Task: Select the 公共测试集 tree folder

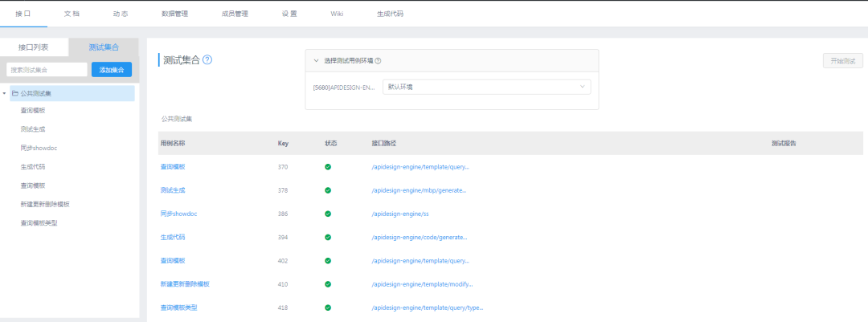Action: coord(72,93)
